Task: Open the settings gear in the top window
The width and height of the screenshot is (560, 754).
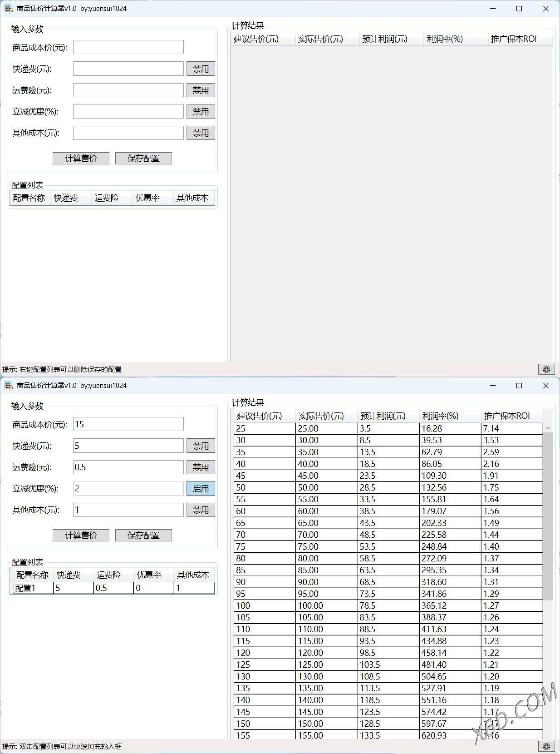Action: tap(547, 369)
